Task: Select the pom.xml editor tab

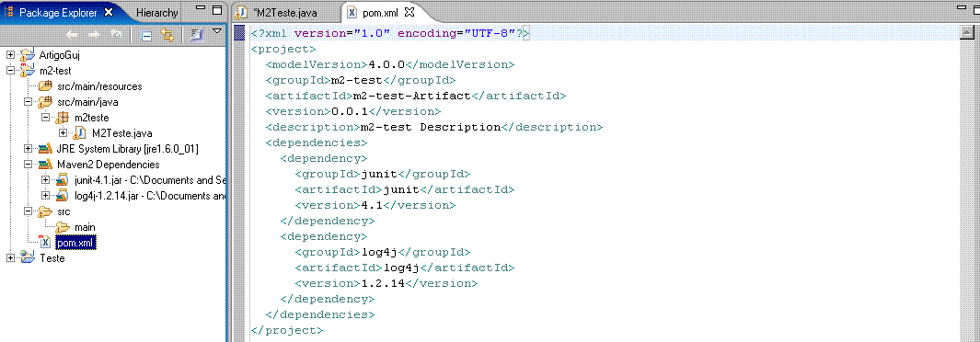Action: pyautogui.click(x=380, y=12)
